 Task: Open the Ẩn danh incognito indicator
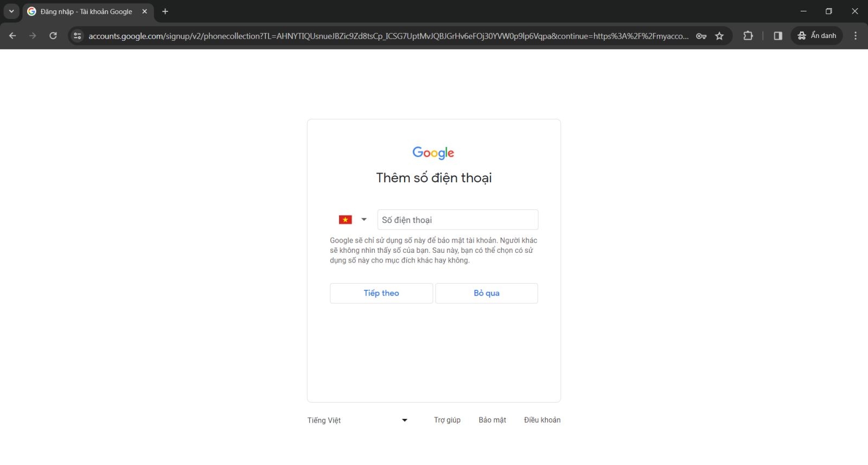tap(817, 36)
